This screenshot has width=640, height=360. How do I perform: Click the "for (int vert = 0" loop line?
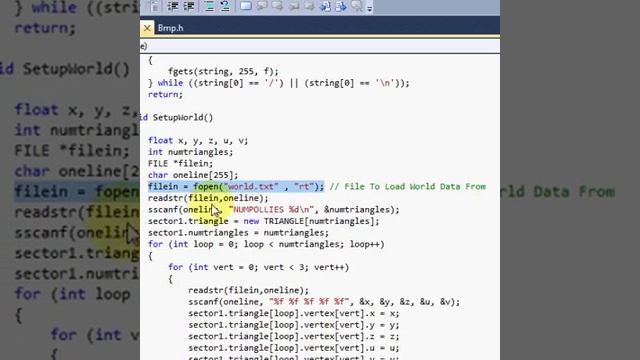258,267
